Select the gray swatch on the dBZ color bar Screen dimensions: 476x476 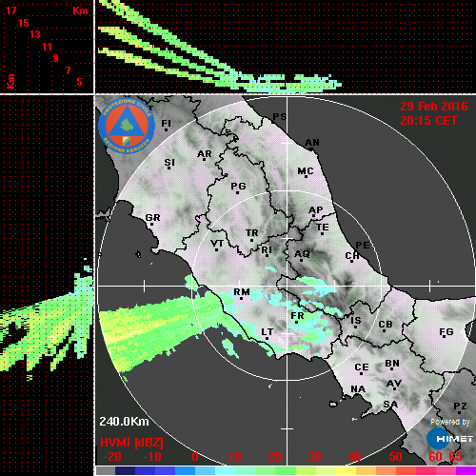click(x=106, y=471)
